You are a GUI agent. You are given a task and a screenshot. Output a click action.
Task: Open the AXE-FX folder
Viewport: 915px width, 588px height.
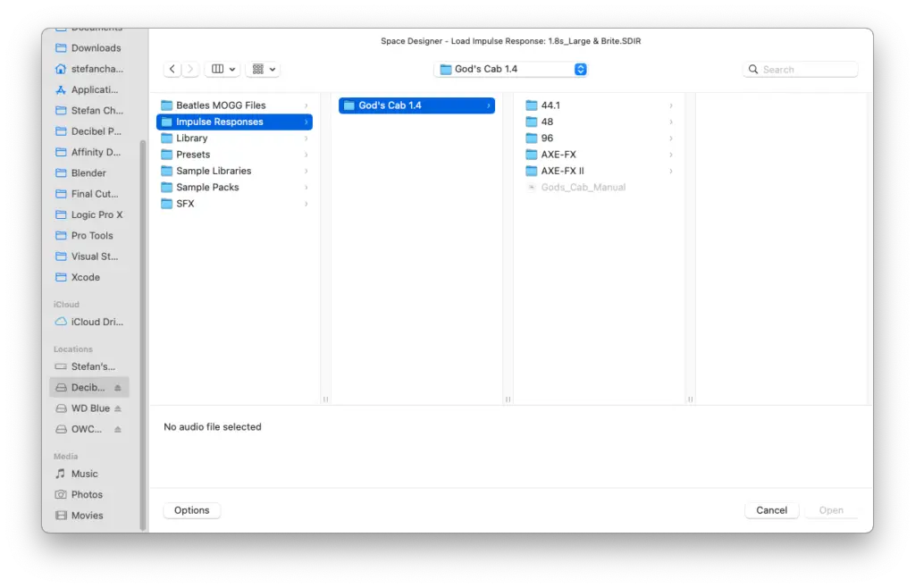tap(600, 155)
